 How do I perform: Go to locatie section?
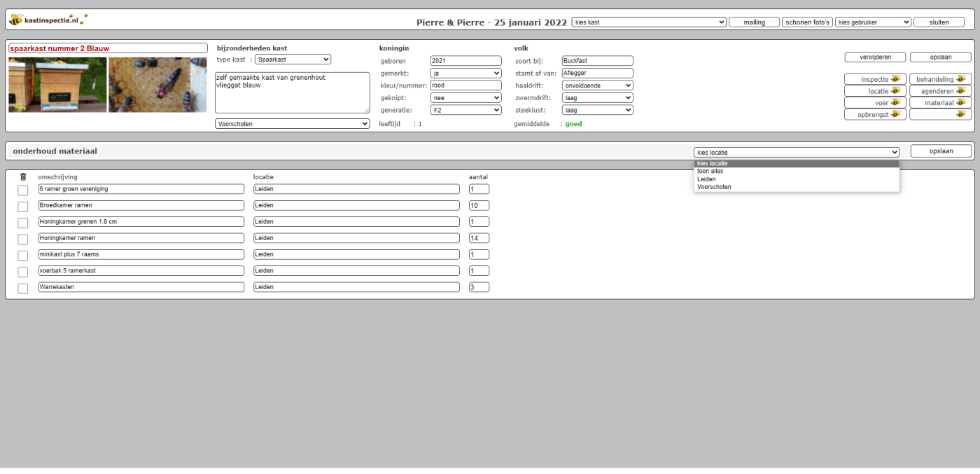(x=875, y=91)
